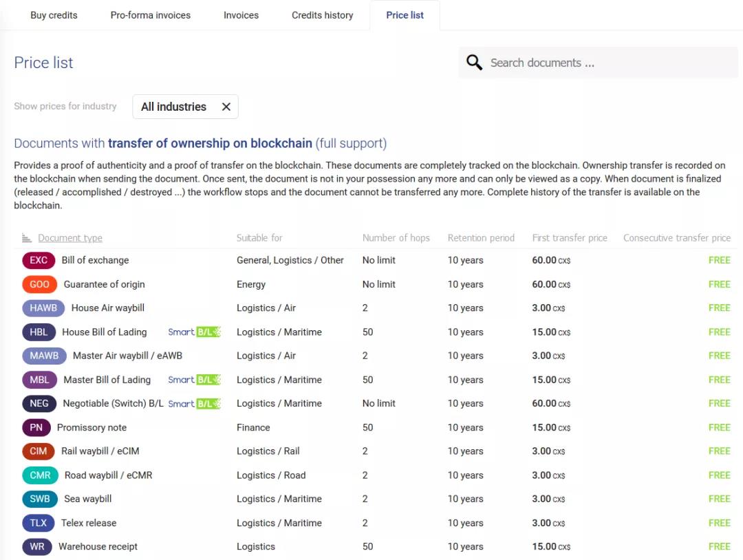Go to the Credits history tab

(x=322, y=15)
